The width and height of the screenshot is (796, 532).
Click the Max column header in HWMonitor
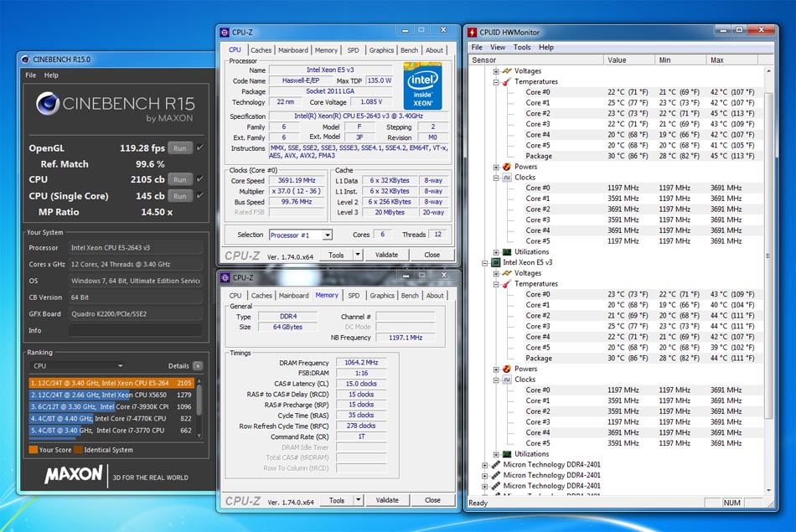click(731, 59)
